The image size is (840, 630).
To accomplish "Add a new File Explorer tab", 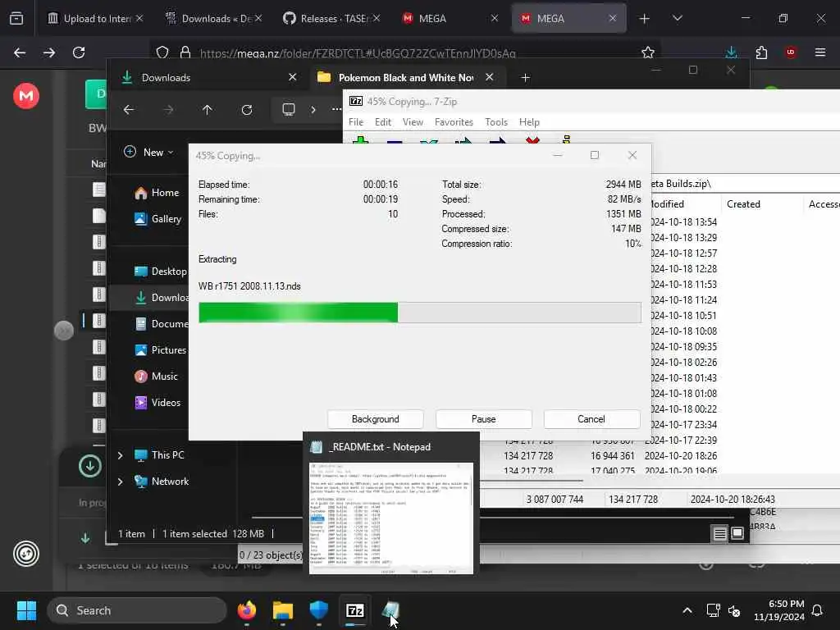I will coord(526,78).
